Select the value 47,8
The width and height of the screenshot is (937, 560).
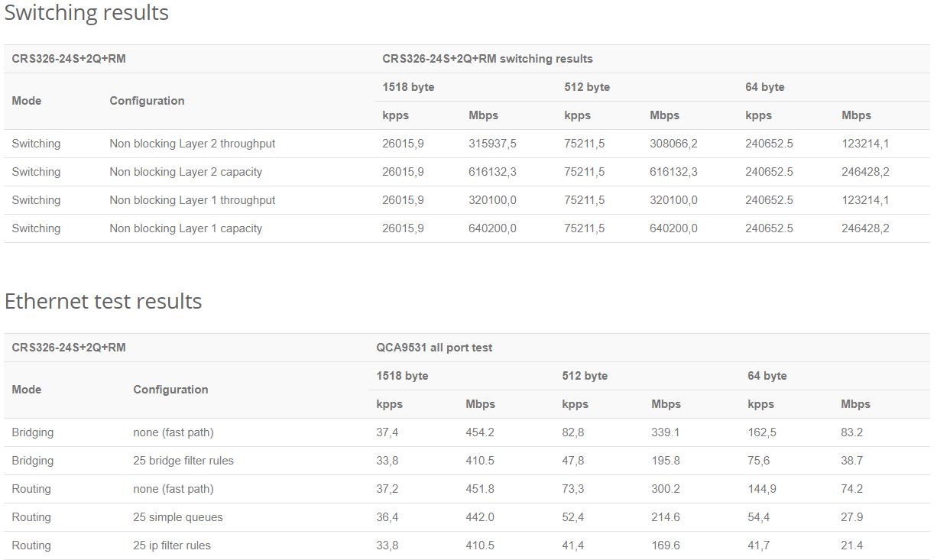(573, 461)
